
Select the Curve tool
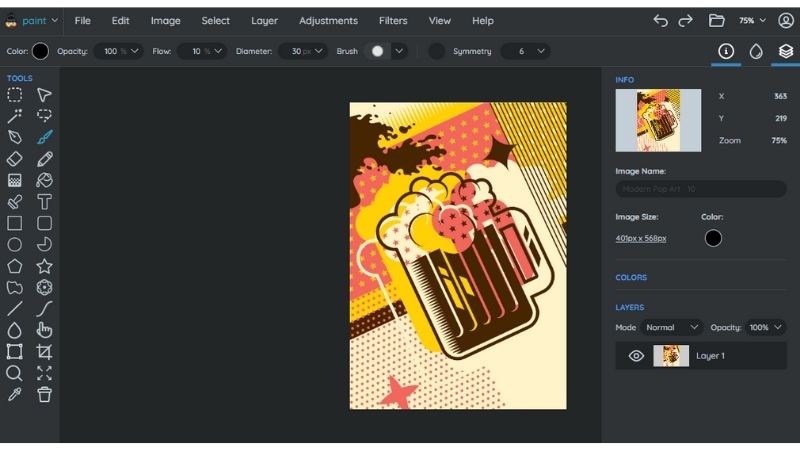(x=44, y=309)
